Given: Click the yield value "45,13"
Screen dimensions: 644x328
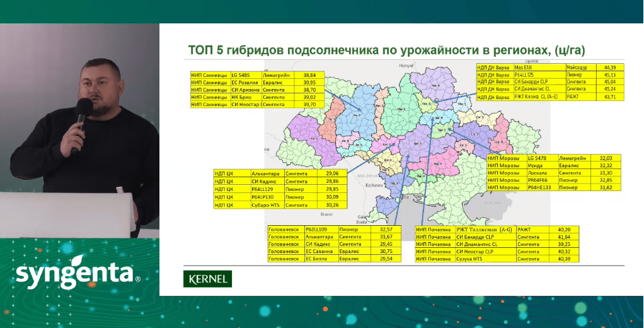Looking at the screenshot, I should [609, 74].
